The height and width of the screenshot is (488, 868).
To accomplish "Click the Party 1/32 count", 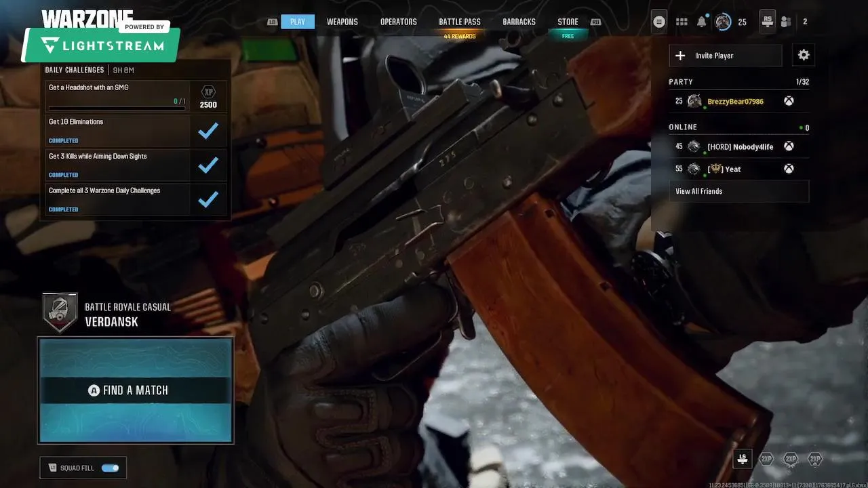I will point(802,82).
